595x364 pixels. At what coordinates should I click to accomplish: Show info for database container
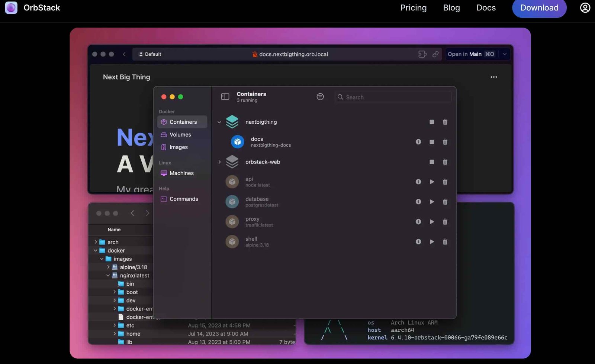pos(418,202)
